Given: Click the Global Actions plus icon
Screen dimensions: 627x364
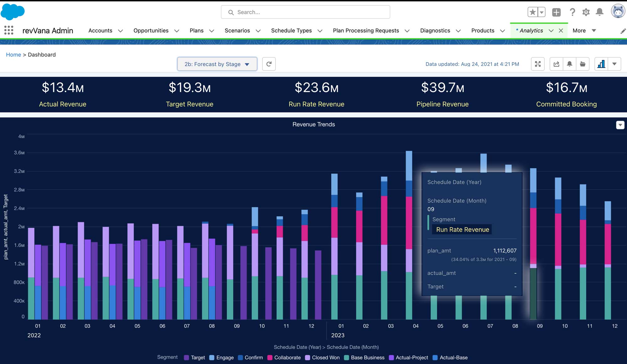Looking at the screenshot, I should coord(556,12).
